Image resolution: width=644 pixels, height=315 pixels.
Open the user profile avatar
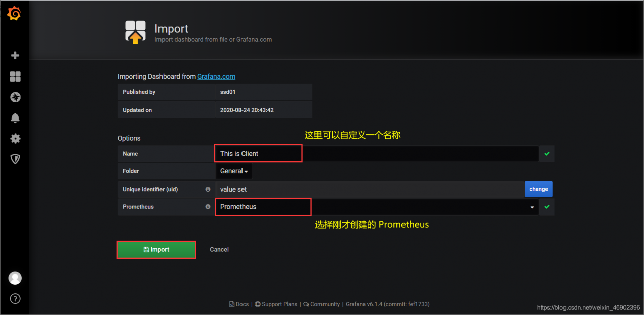(15, 278)
